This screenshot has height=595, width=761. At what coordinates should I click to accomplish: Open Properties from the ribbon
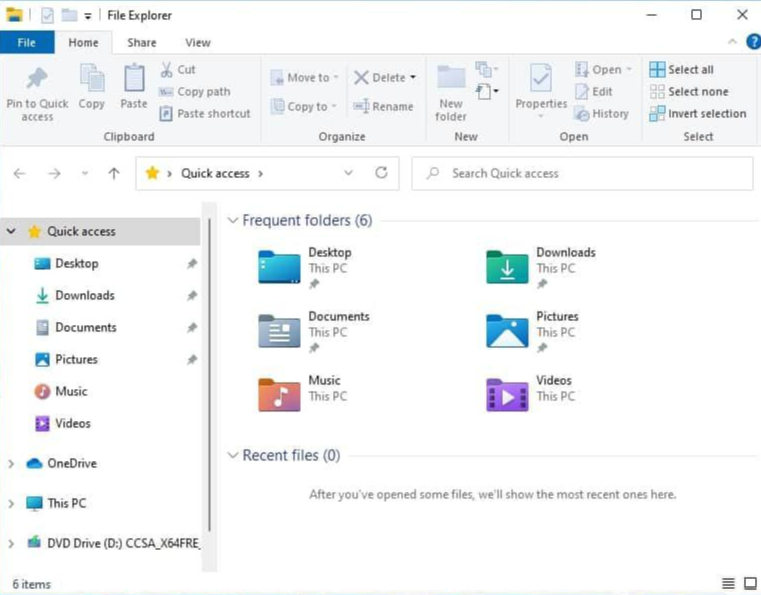click(541, 80)
